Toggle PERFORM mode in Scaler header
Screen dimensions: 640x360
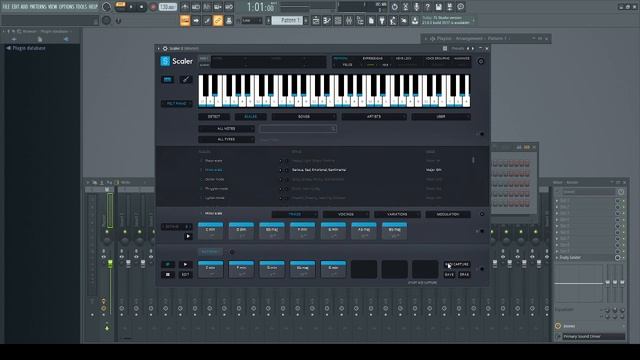(341, 58)
